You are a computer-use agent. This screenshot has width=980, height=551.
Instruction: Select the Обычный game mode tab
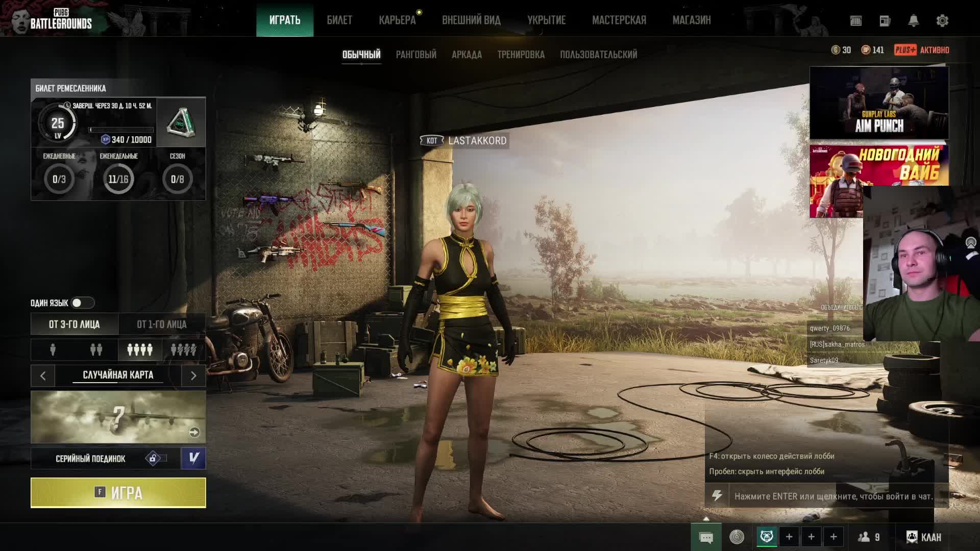pos(361,55)
